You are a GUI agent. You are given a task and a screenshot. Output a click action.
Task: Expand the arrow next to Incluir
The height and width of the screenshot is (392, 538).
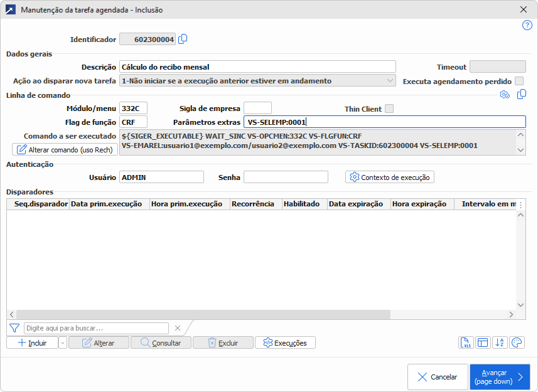pyautogui.click(x=62, y=343)
